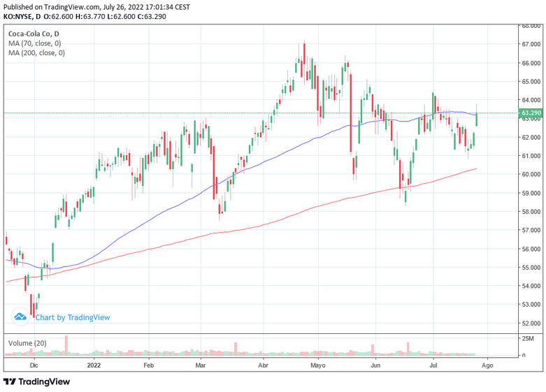Click the 25M volume axis label
This screenshot has width=546, height=392.
pos(528,338)
